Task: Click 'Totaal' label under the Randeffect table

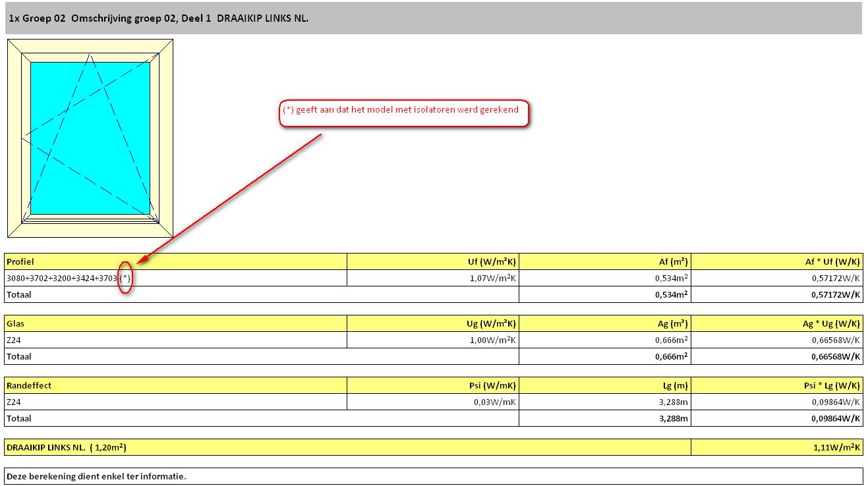Action: [18, 418]
